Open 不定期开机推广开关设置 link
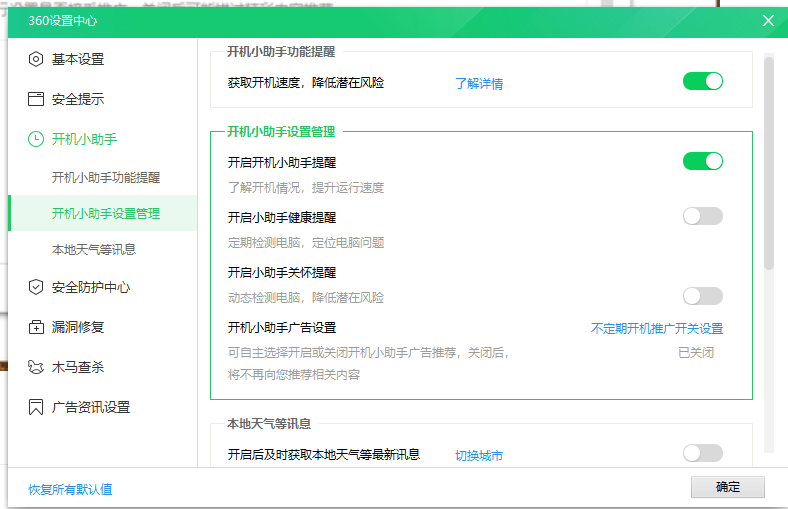Screen dimensions: 788x509 click(x=656, y=328)
